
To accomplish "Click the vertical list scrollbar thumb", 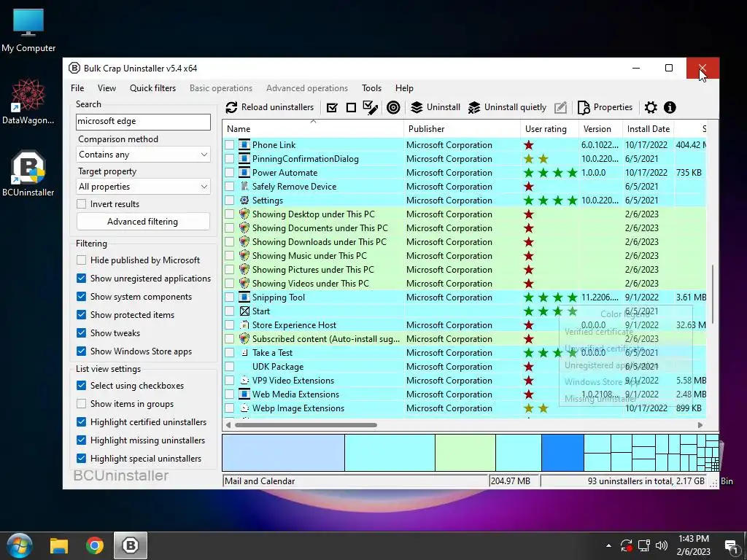I will (713, 295).
